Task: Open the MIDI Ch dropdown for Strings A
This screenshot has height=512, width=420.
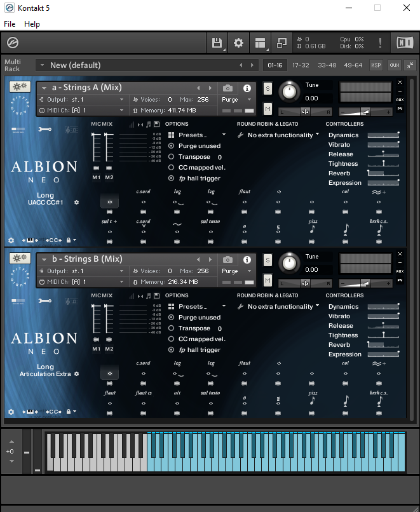Action: coord(121,111)
